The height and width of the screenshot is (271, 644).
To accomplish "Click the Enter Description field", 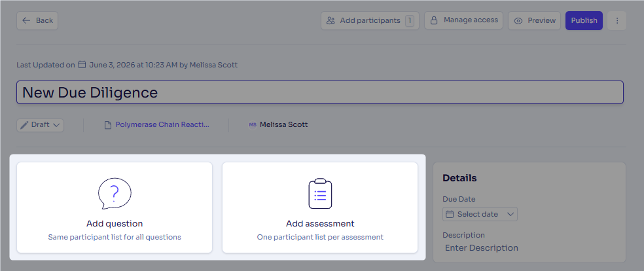I will click(481, 248).
